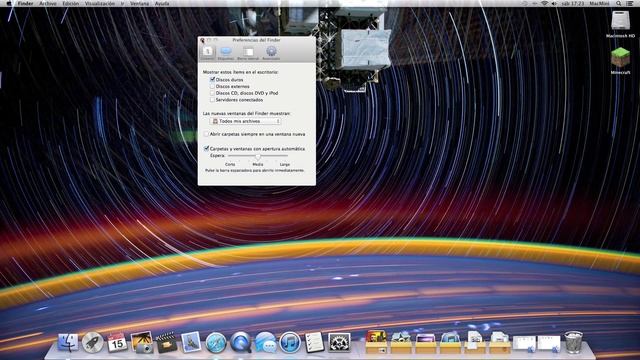Screen dimensions: 640x360
Task: Open the Visualización menu
Action: tap(100, 3)
